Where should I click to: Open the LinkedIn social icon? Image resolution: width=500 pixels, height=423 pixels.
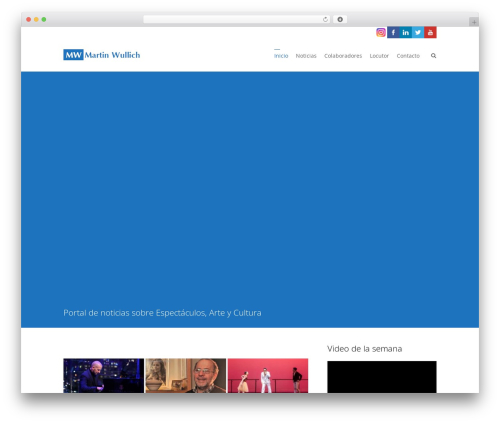pos(405,32)
